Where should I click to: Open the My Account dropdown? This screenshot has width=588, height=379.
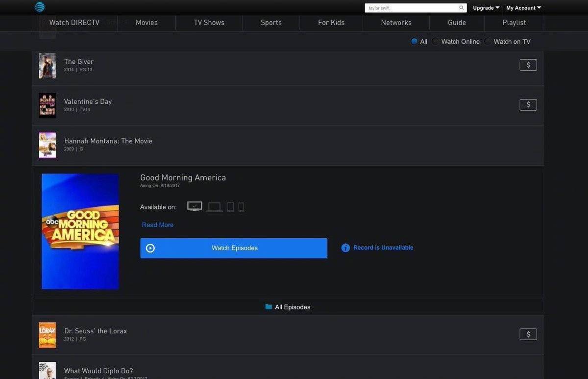[x=523, y=8]
